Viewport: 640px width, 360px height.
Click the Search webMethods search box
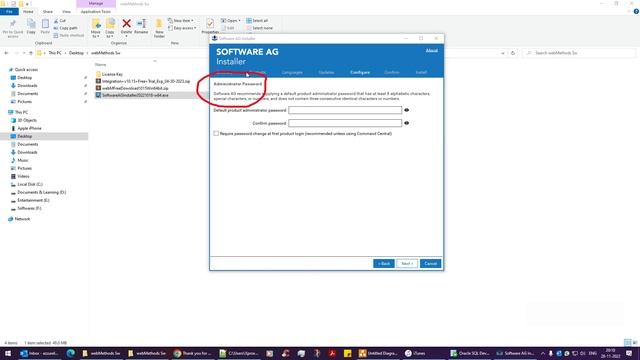coord(579,53)
